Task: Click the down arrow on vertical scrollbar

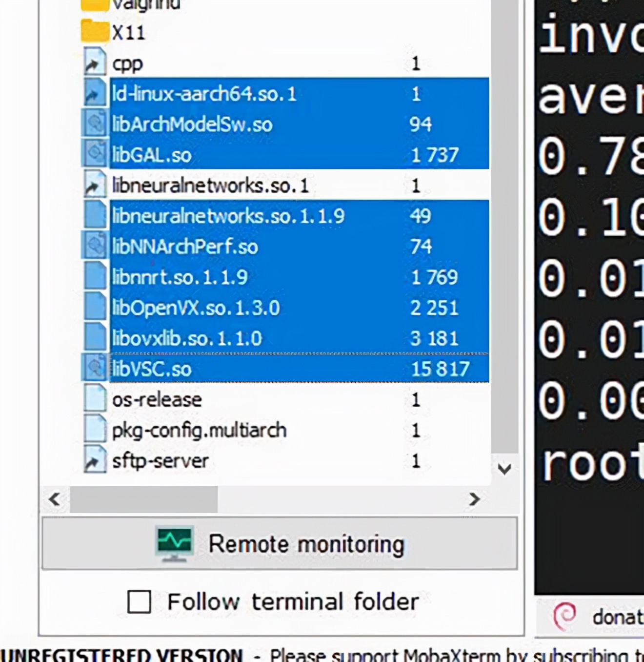Action: click(506, 470)
